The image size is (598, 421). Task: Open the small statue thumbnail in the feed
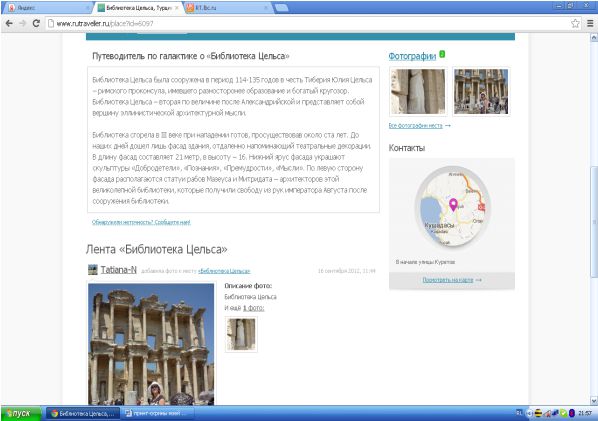[x=241, y=334]
